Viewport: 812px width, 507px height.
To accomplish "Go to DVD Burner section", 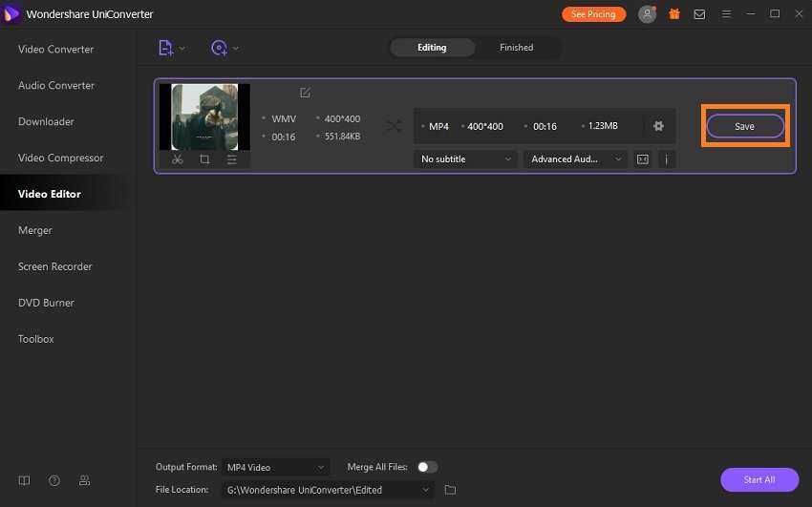I will pyautogui.click(x=46, y=303).
